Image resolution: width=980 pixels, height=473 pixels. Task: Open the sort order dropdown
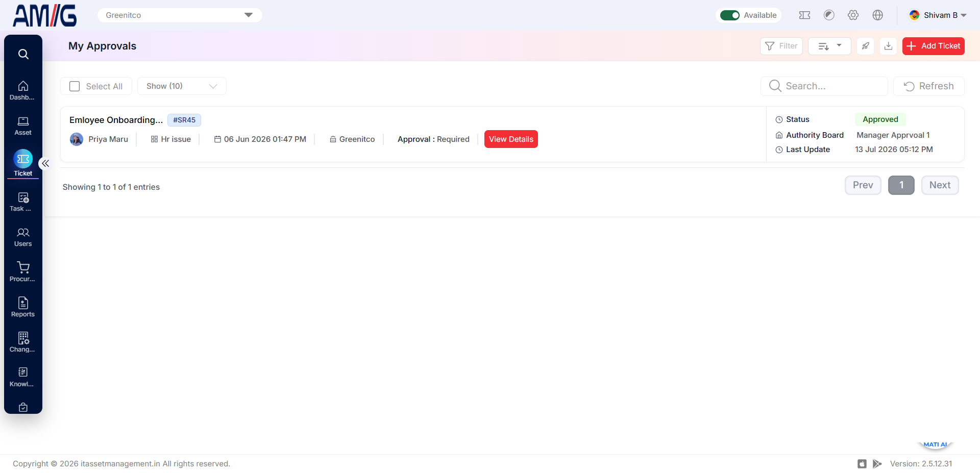click(x=829, y=46)
